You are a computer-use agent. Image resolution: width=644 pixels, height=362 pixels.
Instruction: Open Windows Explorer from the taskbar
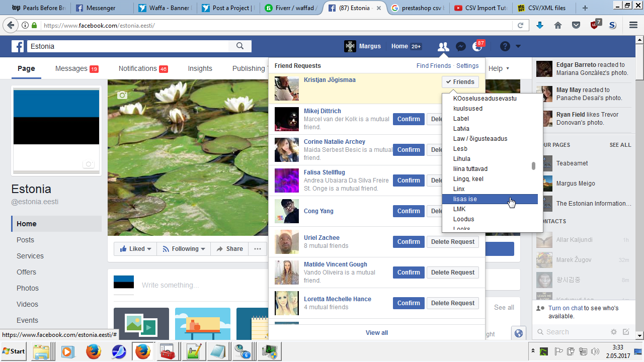coord(42,351)
